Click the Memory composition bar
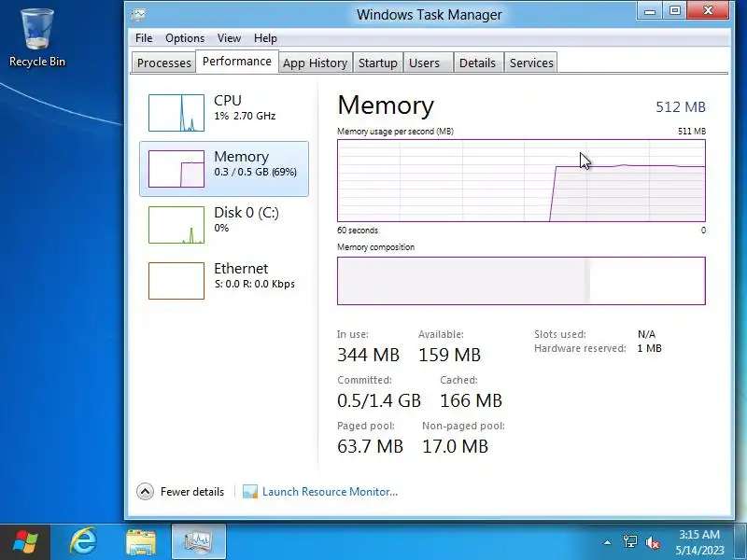Viewport: 747px width, 560px height. [521, 281]
